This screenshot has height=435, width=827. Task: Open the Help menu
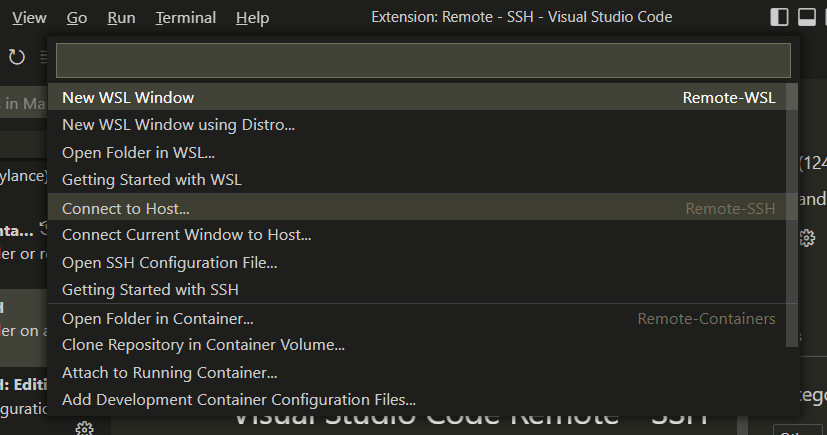tap(252, 17)
